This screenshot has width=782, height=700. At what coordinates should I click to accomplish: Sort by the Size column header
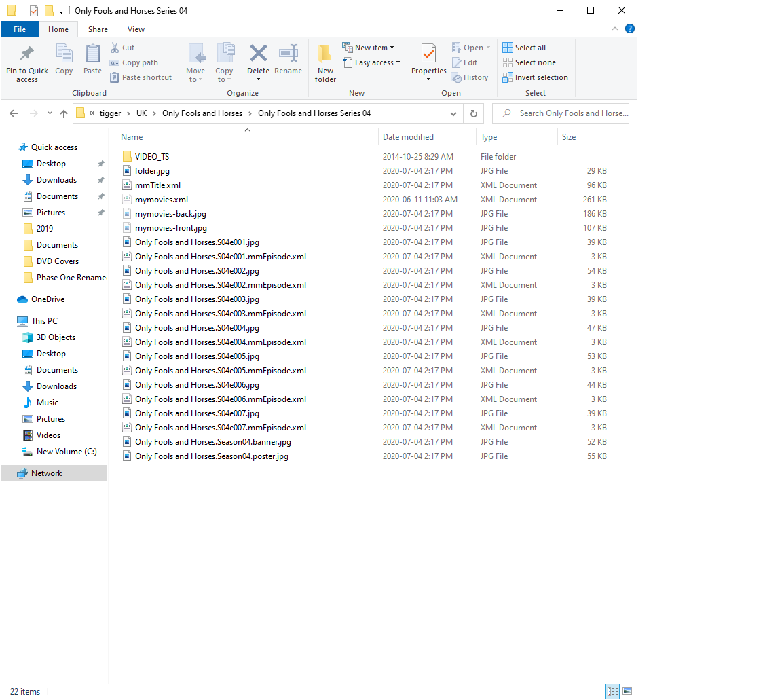584,136
